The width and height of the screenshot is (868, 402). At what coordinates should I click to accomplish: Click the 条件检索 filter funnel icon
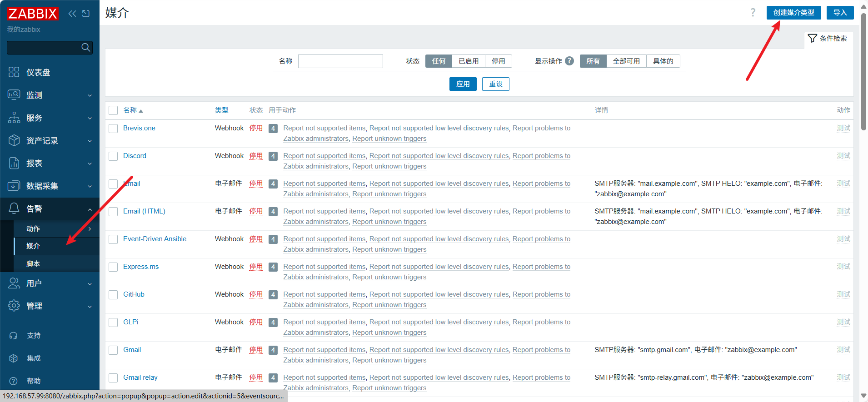point(813,38)
